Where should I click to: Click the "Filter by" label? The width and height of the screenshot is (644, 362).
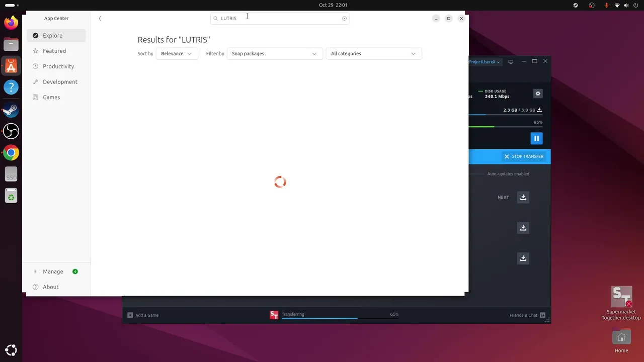tap(215, 54)
